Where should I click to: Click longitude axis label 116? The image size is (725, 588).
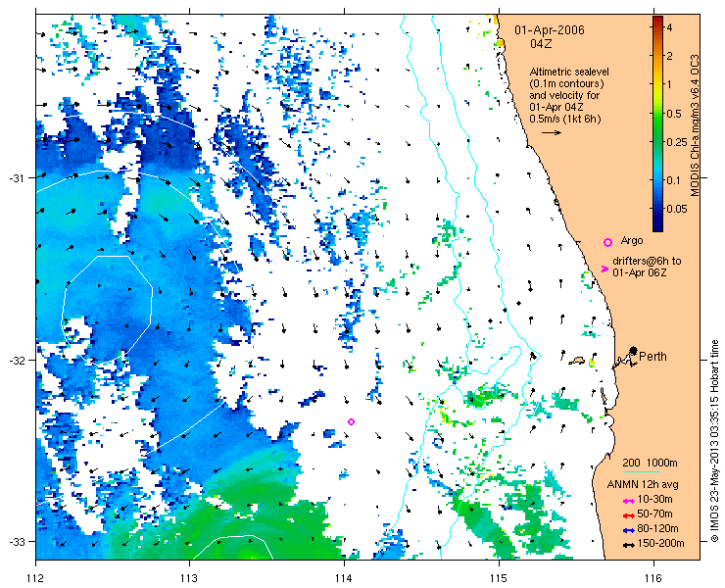click(653, 578)
